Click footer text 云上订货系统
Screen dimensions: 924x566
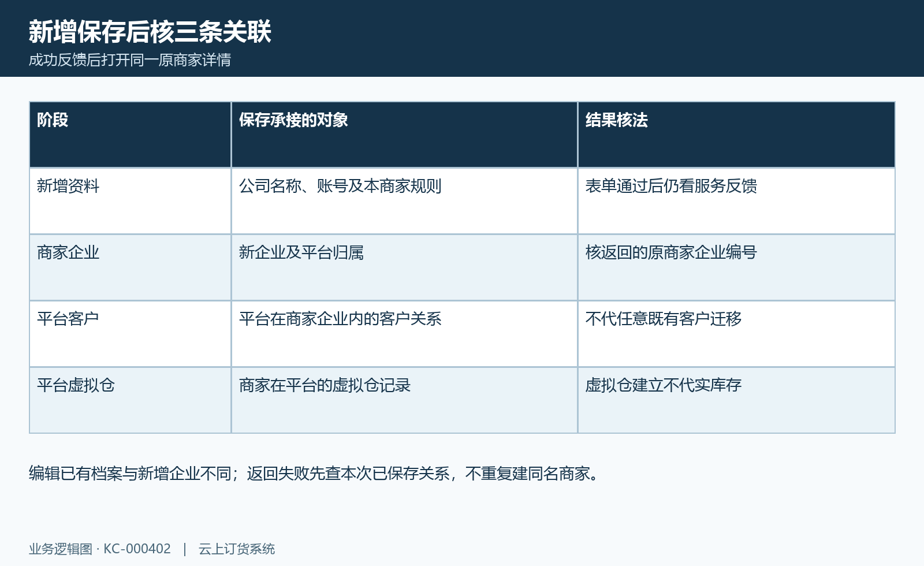click(237, 549)
